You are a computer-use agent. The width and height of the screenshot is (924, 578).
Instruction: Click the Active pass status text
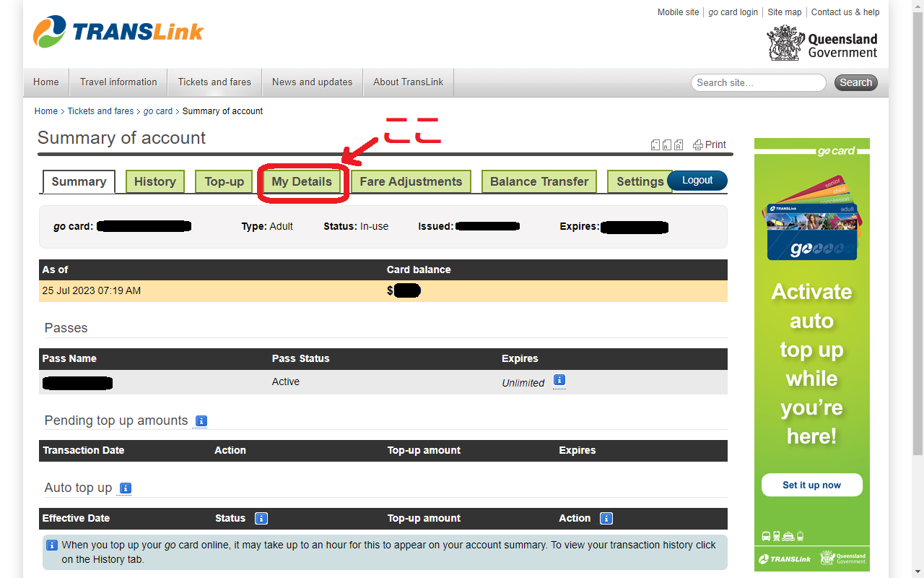tap(286, 381)
